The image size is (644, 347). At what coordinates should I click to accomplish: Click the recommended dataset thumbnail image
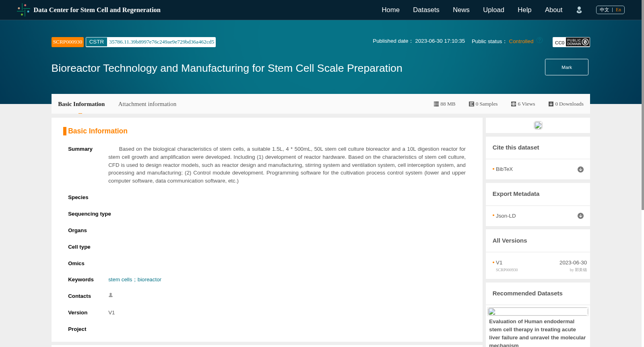tap(538, 312)
